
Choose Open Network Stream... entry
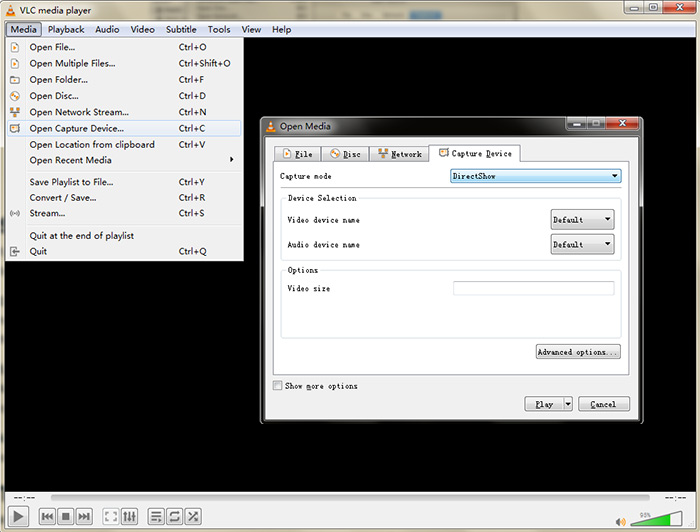[124, 112]
